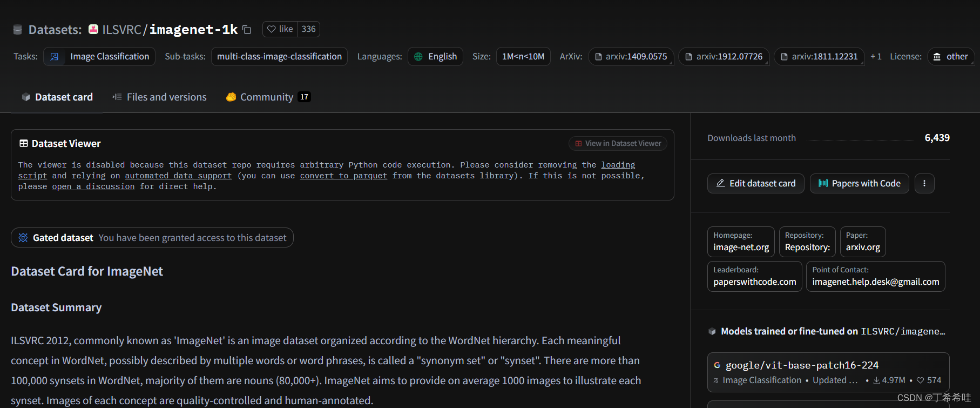
Task: Click the heart like button
Action: (x=280, y=29)
